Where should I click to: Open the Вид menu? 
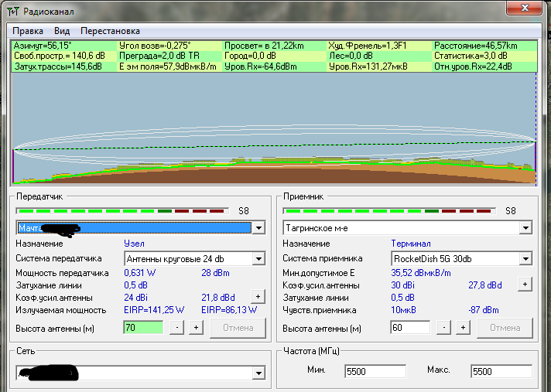(62, 31)
